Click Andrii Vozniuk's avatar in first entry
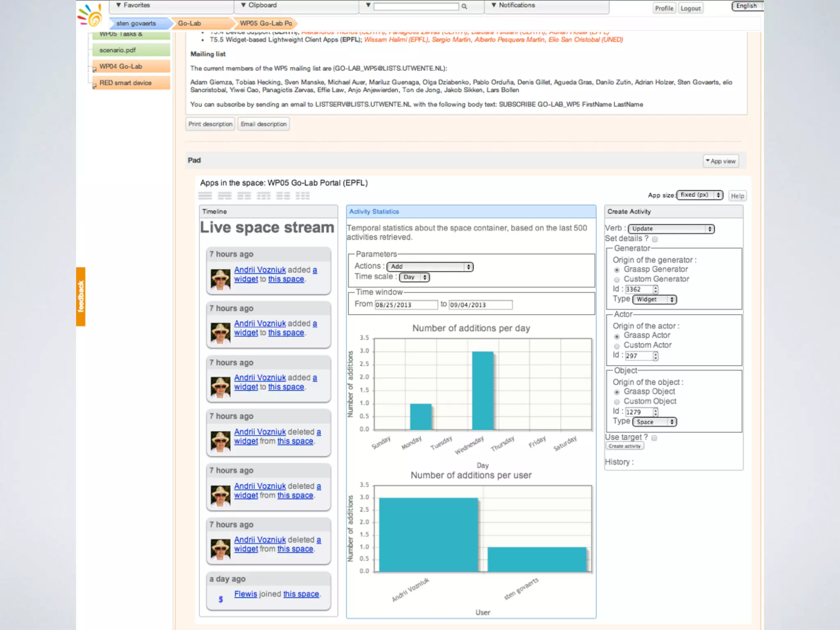 (220, 279)
